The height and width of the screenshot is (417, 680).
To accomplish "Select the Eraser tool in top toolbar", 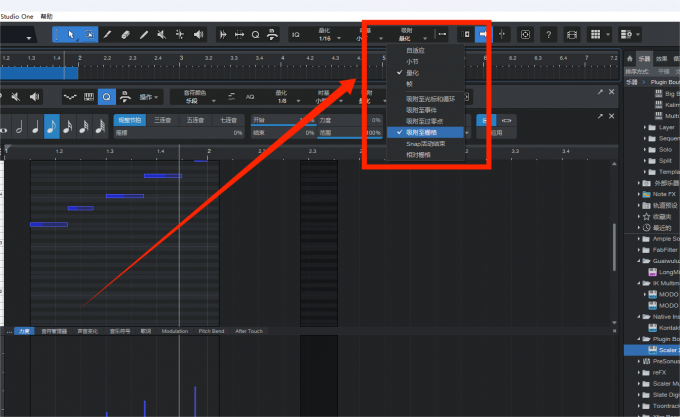I will (126, 34).
